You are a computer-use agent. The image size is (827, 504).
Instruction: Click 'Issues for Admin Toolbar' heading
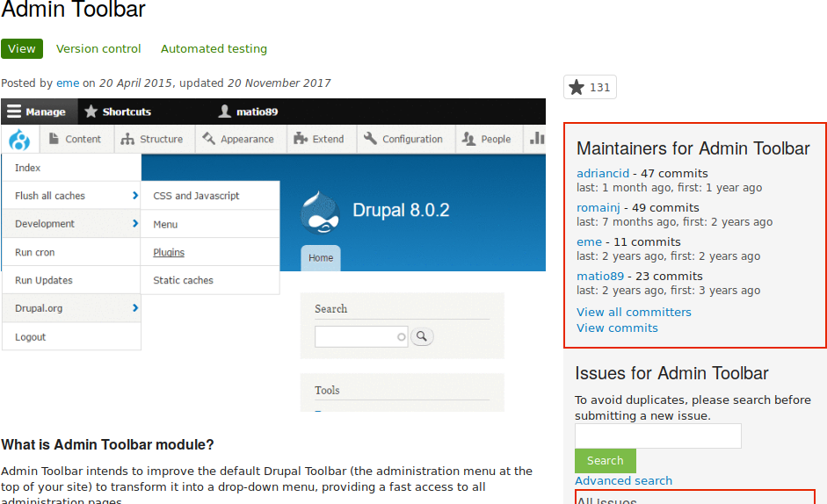[671, 372]
